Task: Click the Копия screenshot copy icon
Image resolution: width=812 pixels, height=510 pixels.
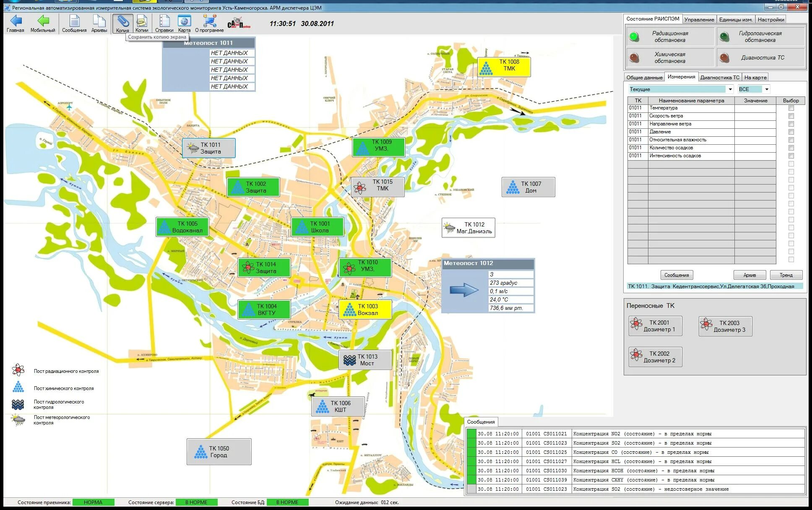Action: click(x=122, y=21)
